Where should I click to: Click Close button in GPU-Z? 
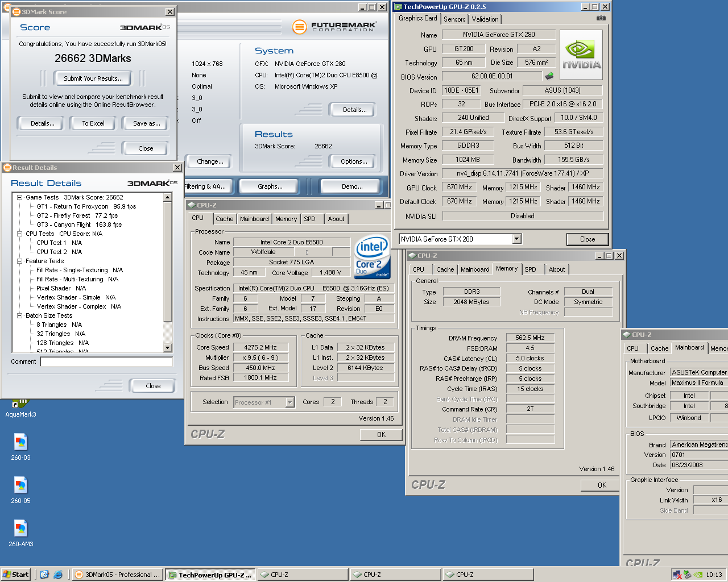[588, 239]
